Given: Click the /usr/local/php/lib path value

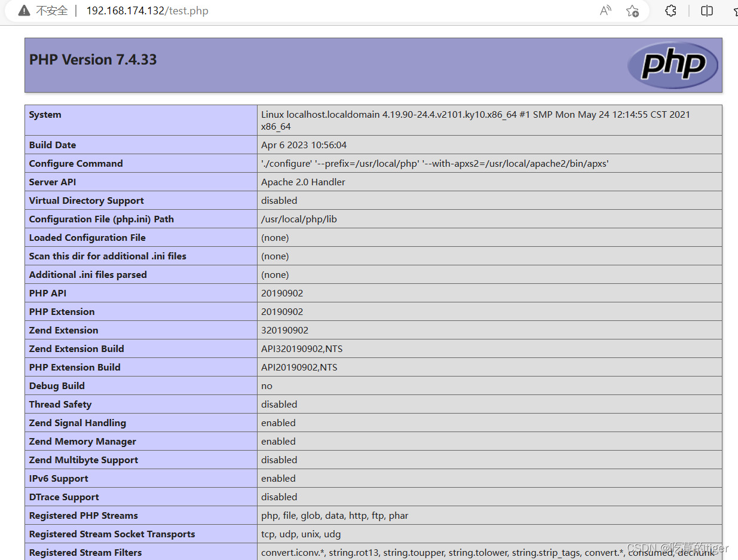Looking at the screenshot, I should [x=299, y=219].
